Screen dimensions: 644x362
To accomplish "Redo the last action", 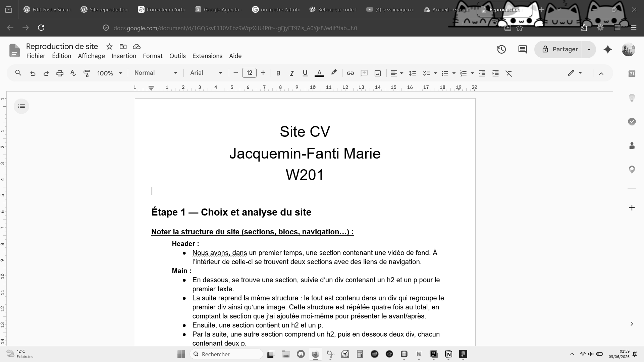I will 46,73.
